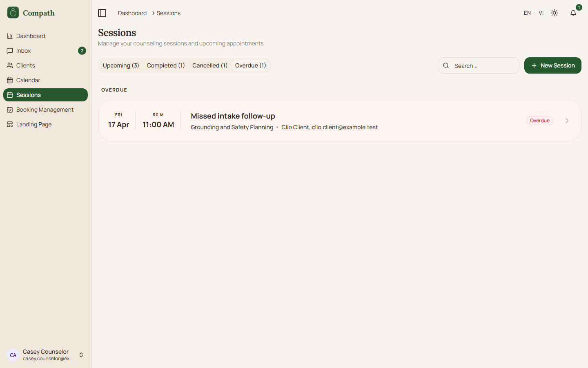
Task: Open Inbox in the sidebar
Action: 24,51
